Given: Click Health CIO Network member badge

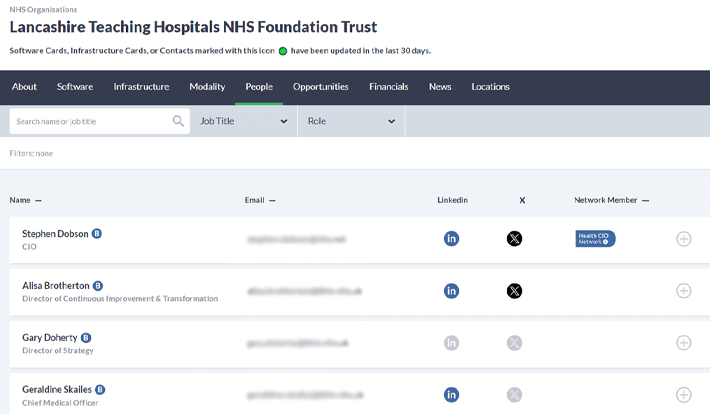Looking at the screenshot, I should coord(595,239).
